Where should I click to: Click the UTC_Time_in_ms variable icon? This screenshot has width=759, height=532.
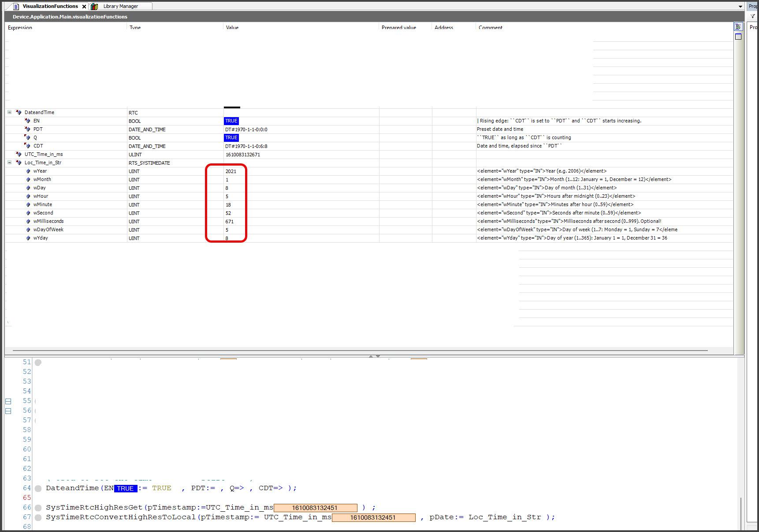19,154
